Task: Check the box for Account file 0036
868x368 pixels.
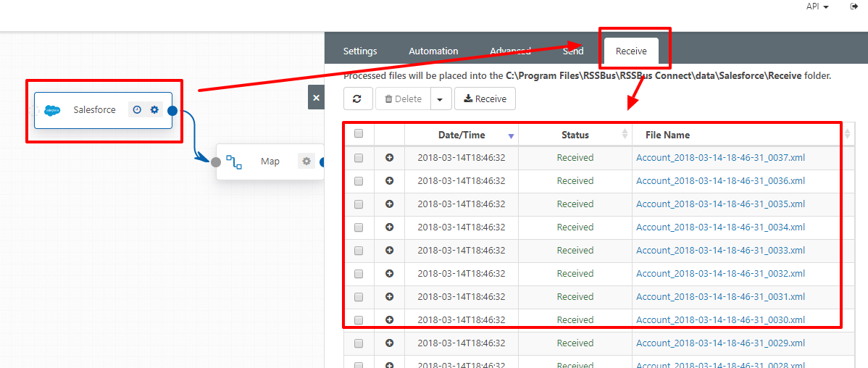Action: (358, 181)
